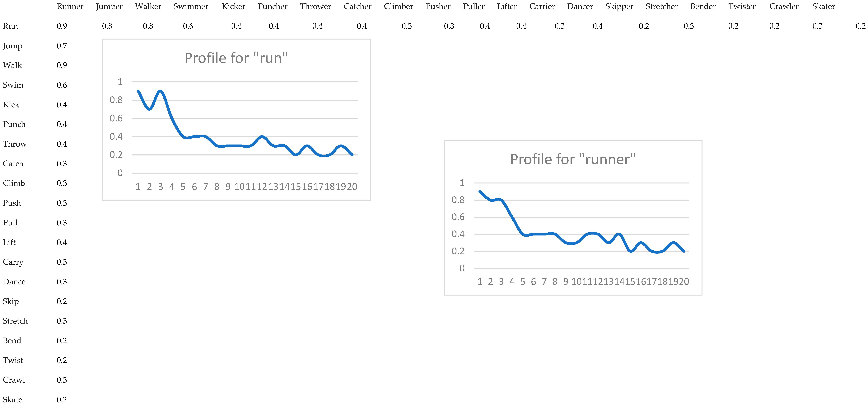Click the 0.8 vertical axis label of the "runner" chart
Viewport: 868px width, 408px height.
[458, 200]
